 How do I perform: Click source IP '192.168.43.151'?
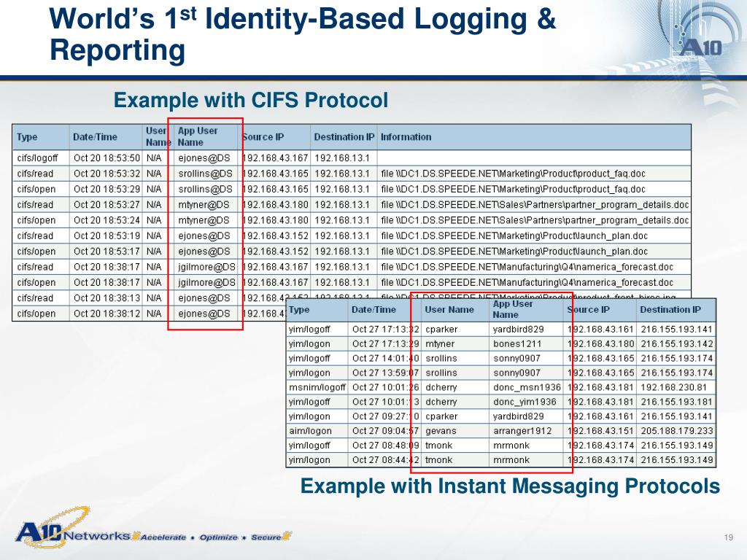pyautogui.click(x=601, y=431)
